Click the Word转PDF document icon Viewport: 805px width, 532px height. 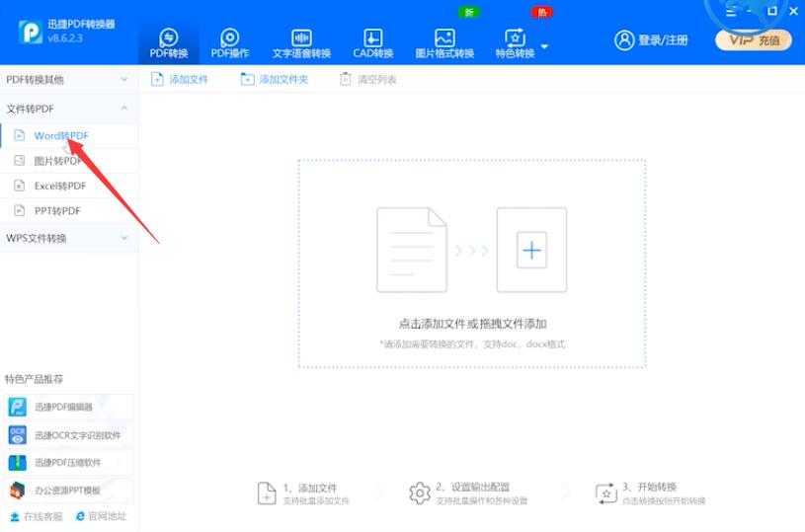[19, 135]
